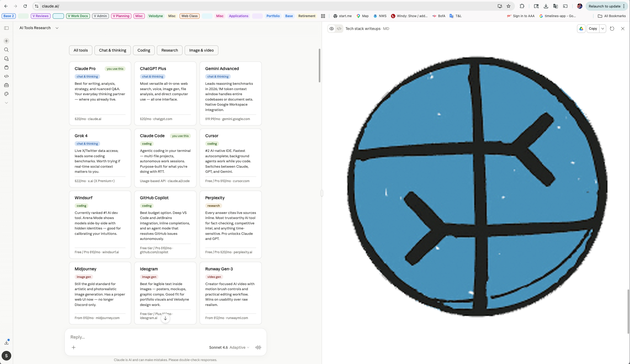The width and height of the screenshot is (630, 364).
Task: Open the V Planning bookmark folder
Action: (x=121, y=16)
